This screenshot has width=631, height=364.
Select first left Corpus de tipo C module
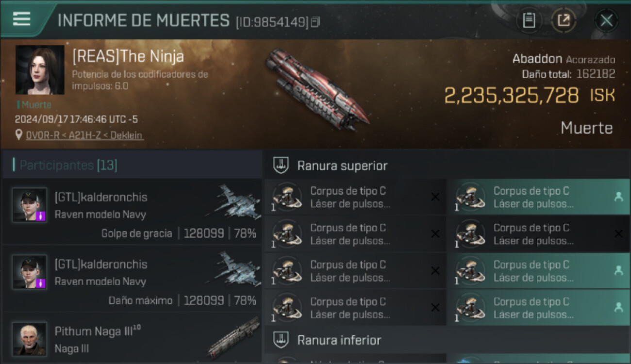354,197
